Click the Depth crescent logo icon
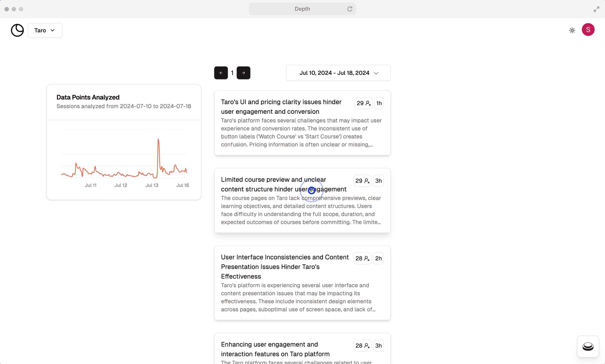The width and height of the screenshot is (605, 364). click(17, 30)
